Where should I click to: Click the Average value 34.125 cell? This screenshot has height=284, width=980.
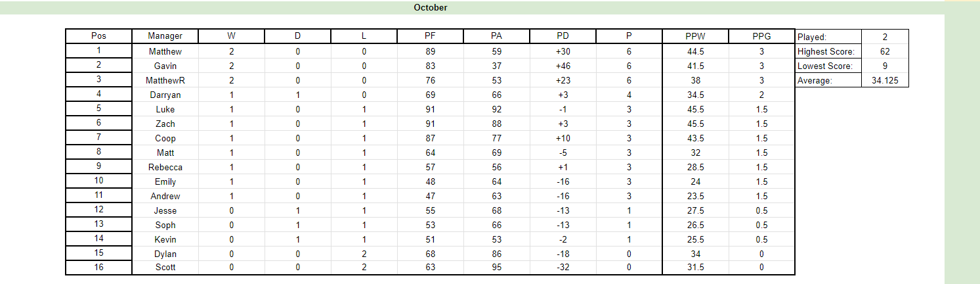tap(884, 80)
